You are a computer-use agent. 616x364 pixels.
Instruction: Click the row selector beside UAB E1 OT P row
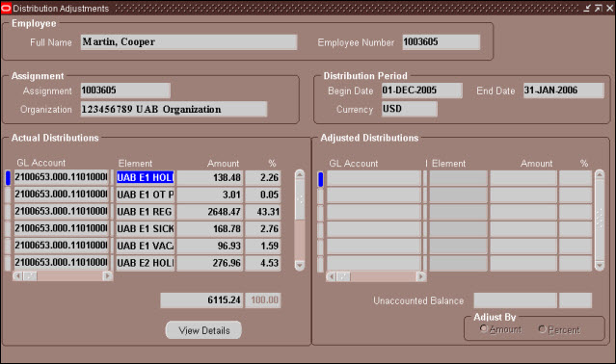8,195
